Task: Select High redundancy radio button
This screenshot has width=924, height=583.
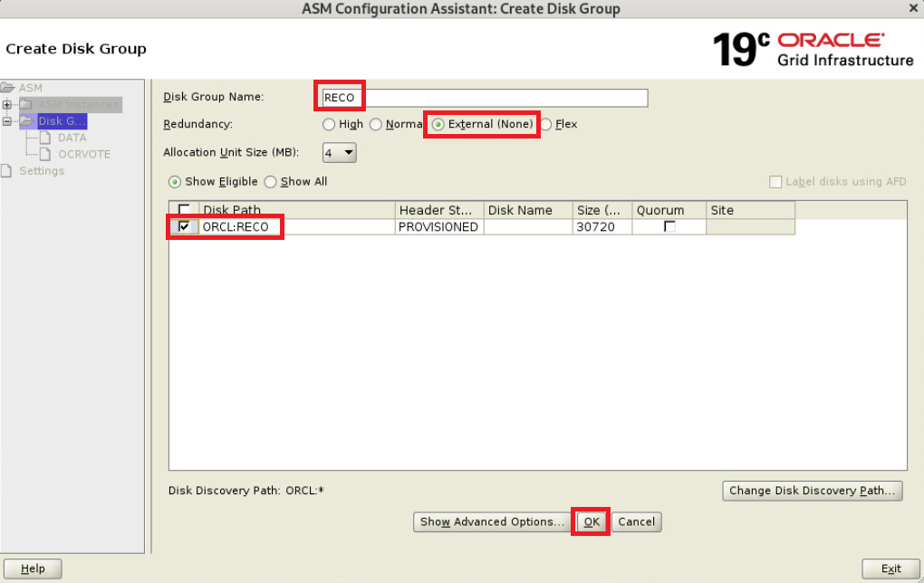Action: coord(329,124)
